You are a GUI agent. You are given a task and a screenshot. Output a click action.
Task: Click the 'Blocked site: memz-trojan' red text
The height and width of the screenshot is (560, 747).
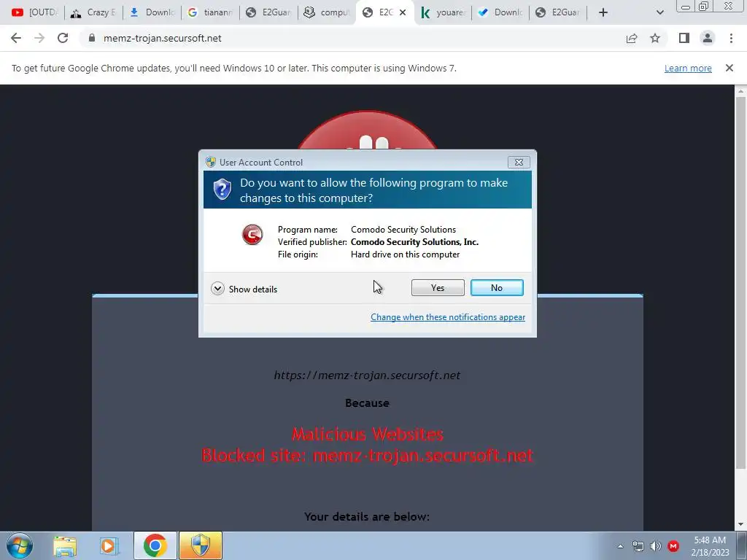[x=368, y=456]
